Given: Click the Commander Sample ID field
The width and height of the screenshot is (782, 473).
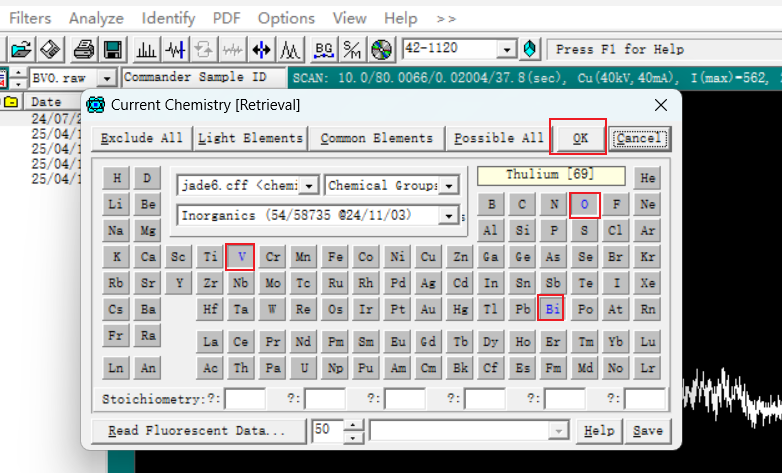Looking at the screenshot, I should point(203,78).
